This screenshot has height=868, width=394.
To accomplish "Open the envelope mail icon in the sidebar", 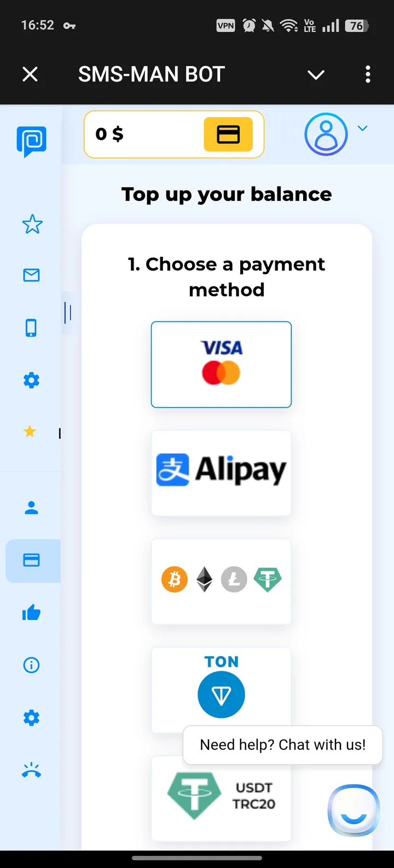I will pos(31,275).
